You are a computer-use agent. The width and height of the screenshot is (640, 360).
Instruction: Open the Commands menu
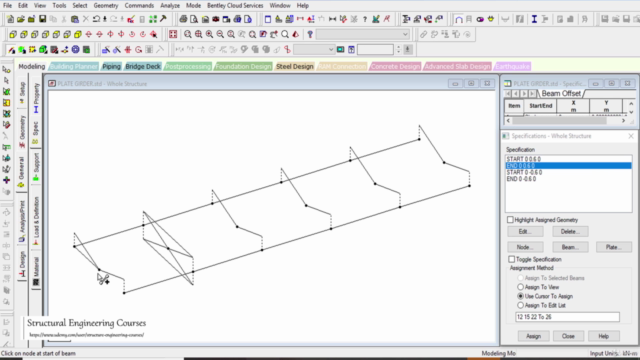[x=139, y=6]
